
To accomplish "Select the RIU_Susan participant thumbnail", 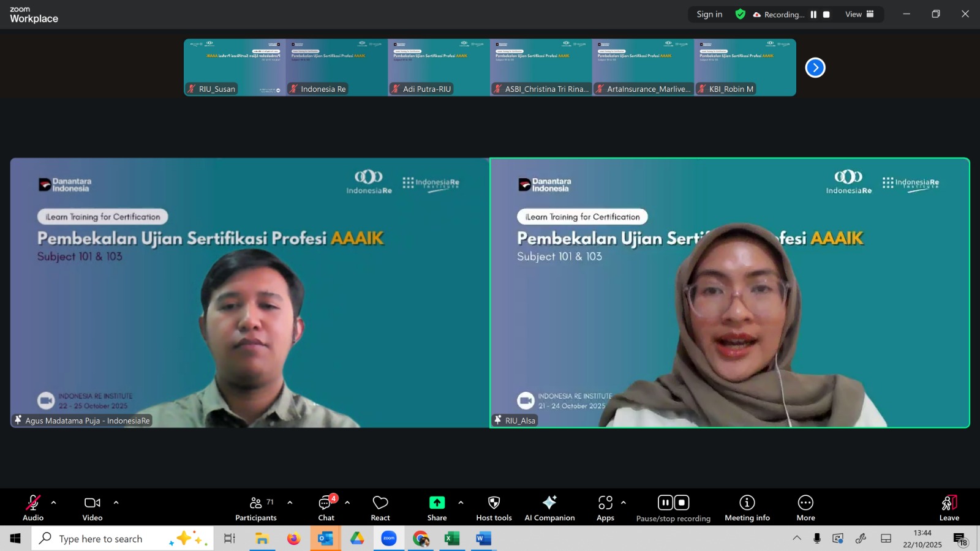I will point(235,67).
